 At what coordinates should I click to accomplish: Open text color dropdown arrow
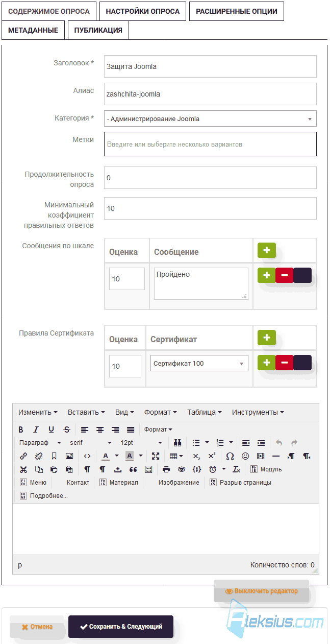116,456
